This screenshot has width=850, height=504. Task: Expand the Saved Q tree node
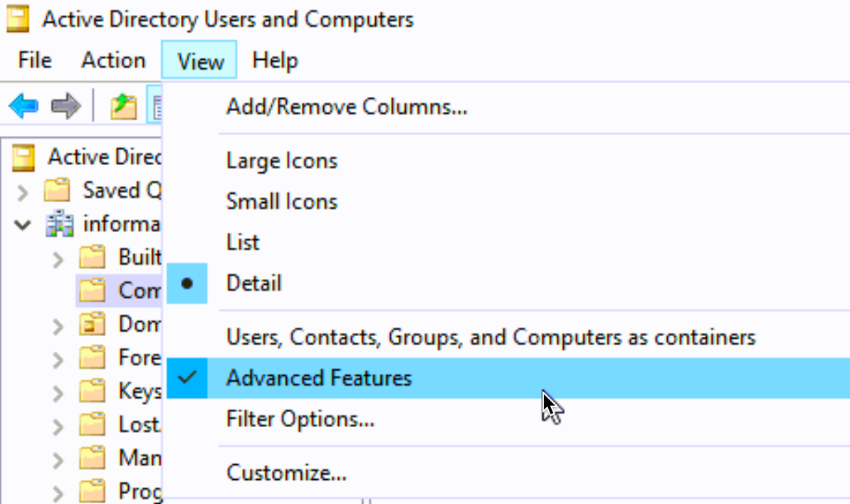coord(23,192)
